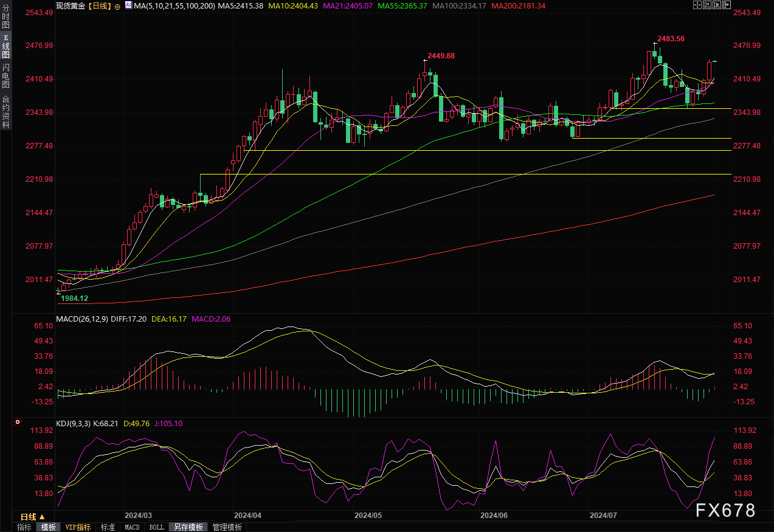Select the VIP指标 tab

(78, 527)
